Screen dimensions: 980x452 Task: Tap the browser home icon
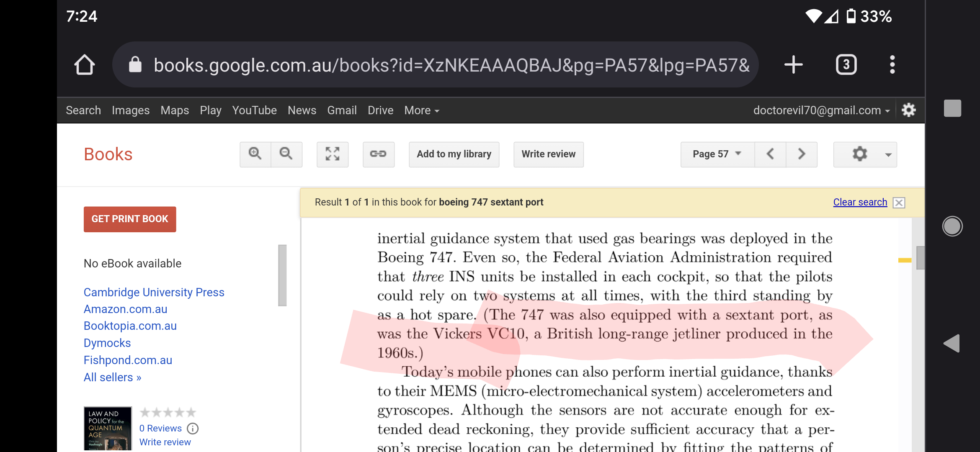coord(85,65)
